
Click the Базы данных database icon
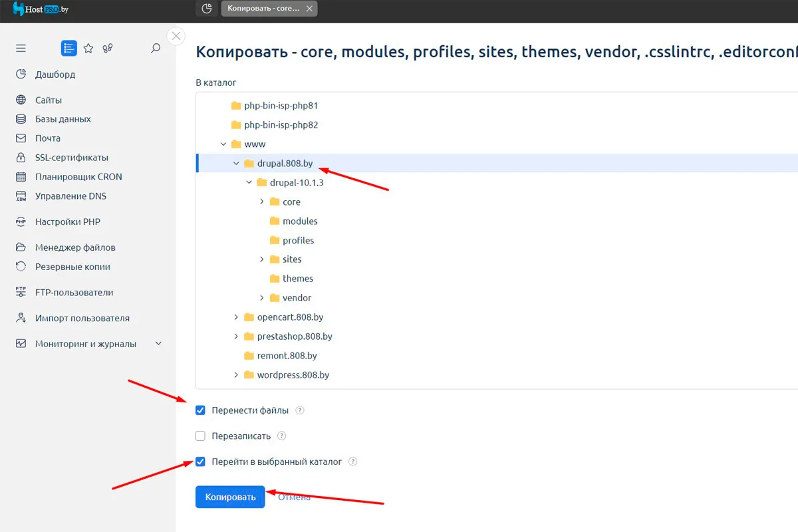point(21,119)
